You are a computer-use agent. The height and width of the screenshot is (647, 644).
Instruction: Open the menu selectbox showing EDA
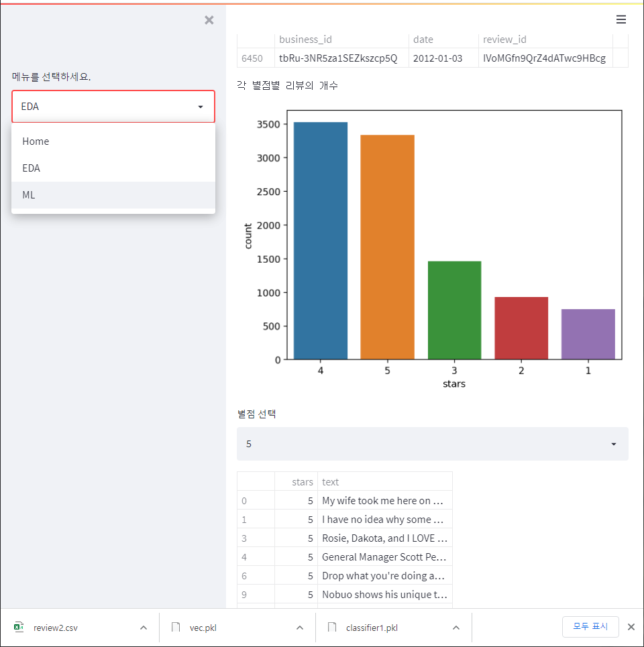click(113, 107)
